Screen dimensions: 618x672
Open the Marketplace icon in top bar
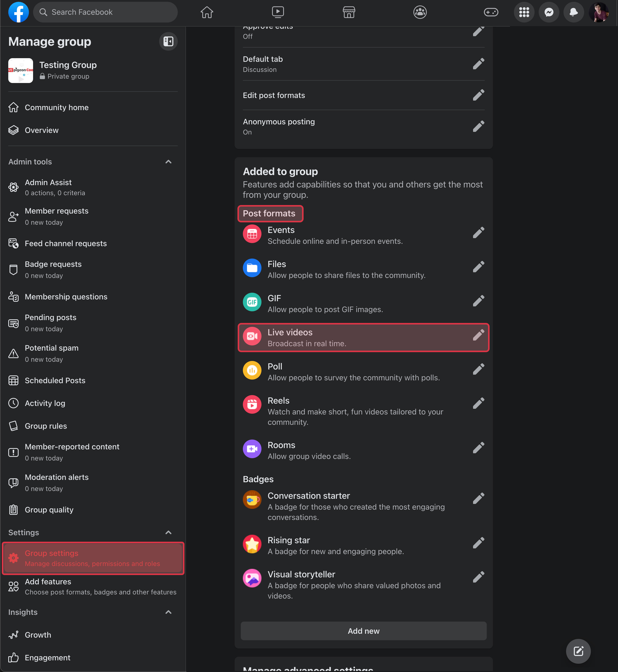(x=349, y=12)
